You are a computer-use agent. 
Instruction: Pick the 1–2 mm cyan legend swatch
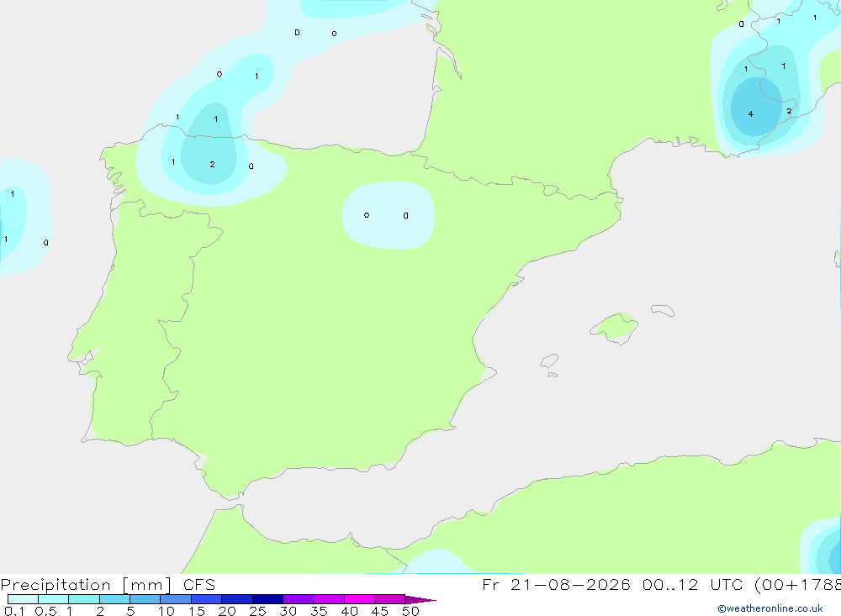point(84,599)
